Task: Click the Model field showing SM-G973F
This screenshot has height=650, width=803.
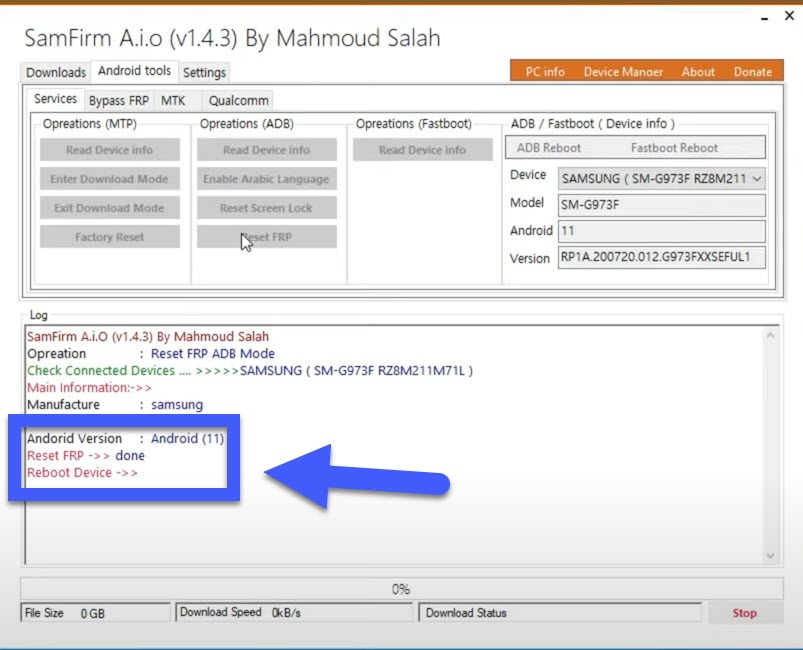Action: click(x=662, y=205)
